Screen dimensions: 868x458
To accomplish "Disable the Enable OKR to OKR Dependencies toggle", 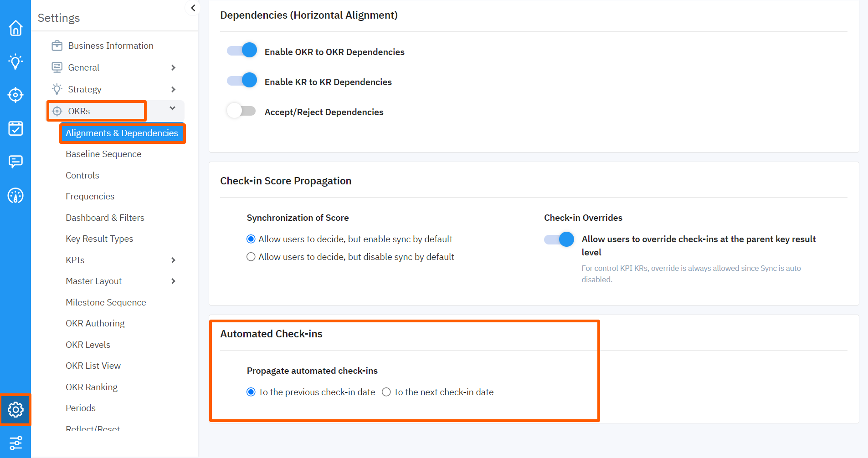I will coord(241,50).
